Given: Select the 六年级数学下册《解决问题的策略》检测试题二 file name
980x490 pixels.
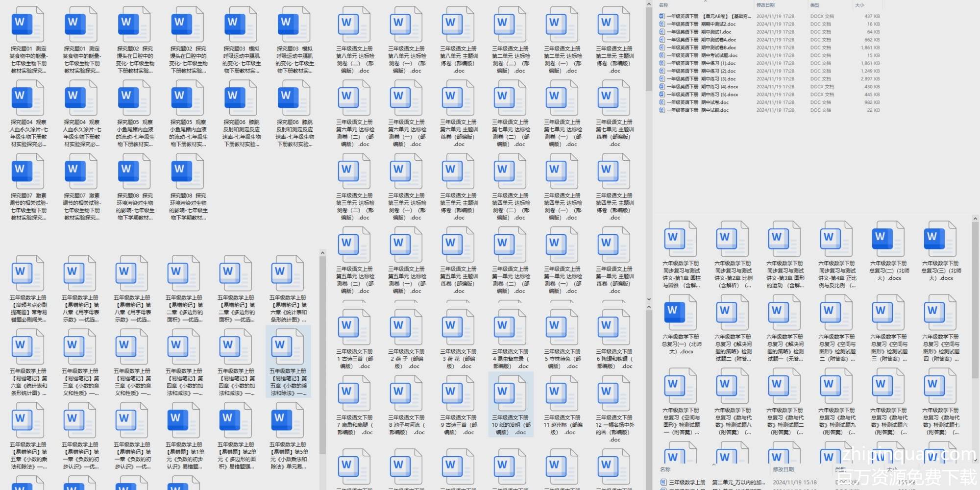Looking at the screenshot, I should point(733,348).
